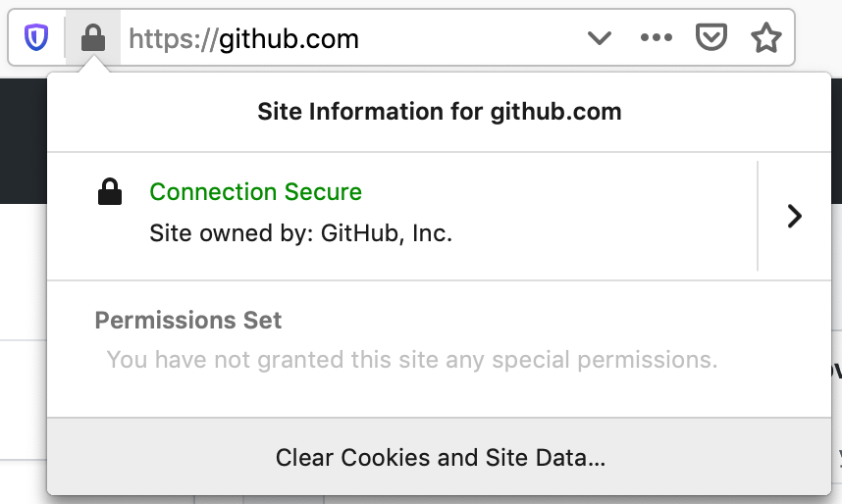Click the https:// protocol in the URL

(x=173, y=39)
